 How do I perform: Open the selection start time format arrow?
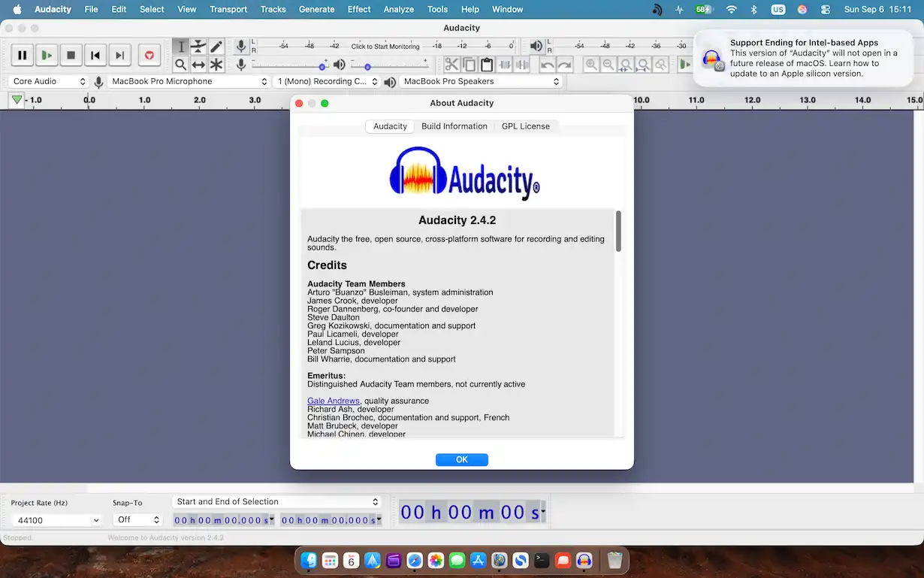point(272,520)
